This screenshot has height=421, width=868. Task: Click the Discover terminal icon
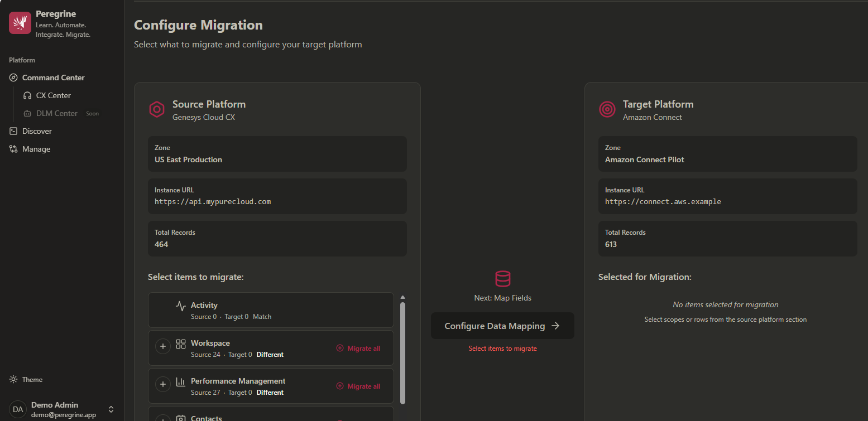coord(13,131)
